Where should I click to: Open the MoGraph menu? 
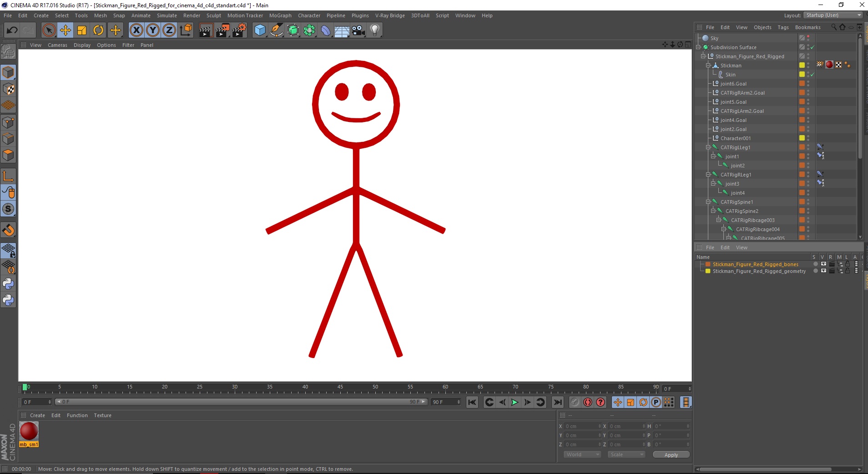click(280, 15)
